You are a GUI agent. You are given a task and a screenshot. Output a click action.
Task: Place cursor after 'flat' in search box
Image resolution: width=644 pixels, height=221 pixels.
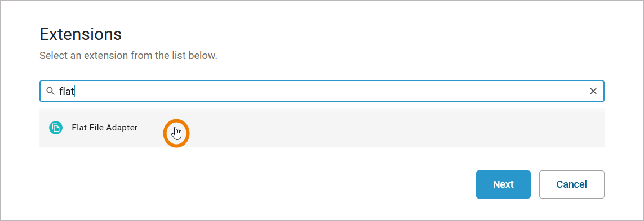click(x=75, y=91)
